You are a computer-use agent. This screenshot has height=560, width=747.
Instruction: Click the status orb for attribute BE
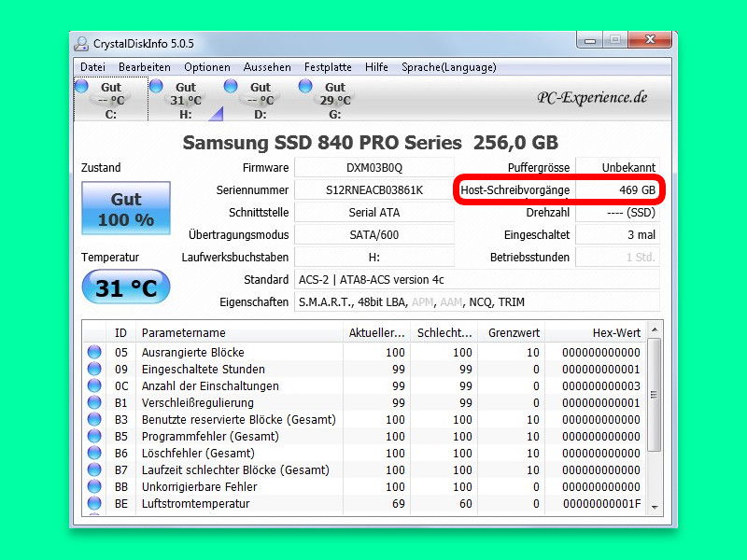pyautogui.click(x=94, y=503)
